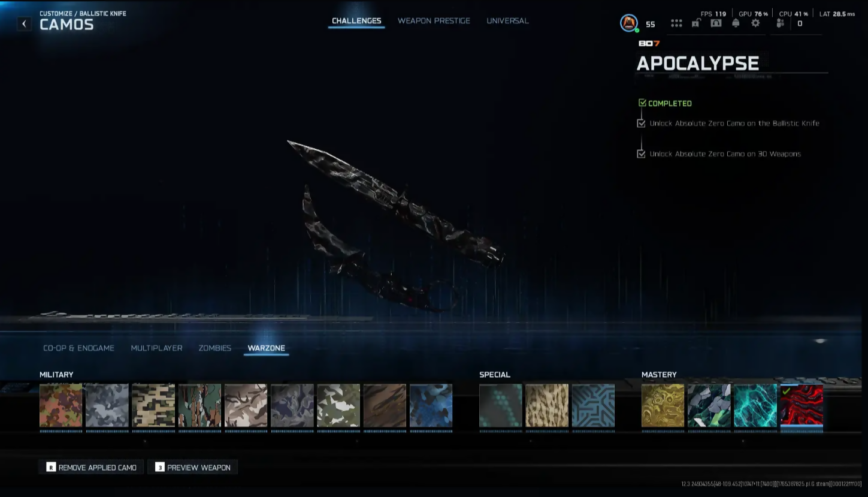Select the first Military camo with orange-green pattern
The height and width of the screenshot is (497, 868).
coord(61,406)
